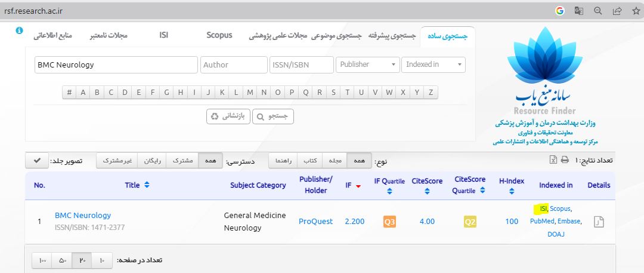Bookmark page with the star icon
Viewport: 644px width, 273px height.
click(633, 11)
